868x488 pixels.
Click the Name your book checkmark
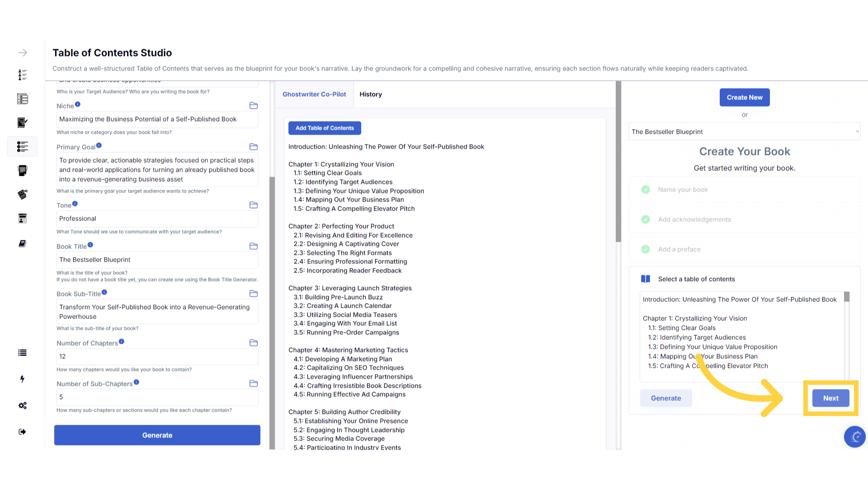[x=646, y=190]
